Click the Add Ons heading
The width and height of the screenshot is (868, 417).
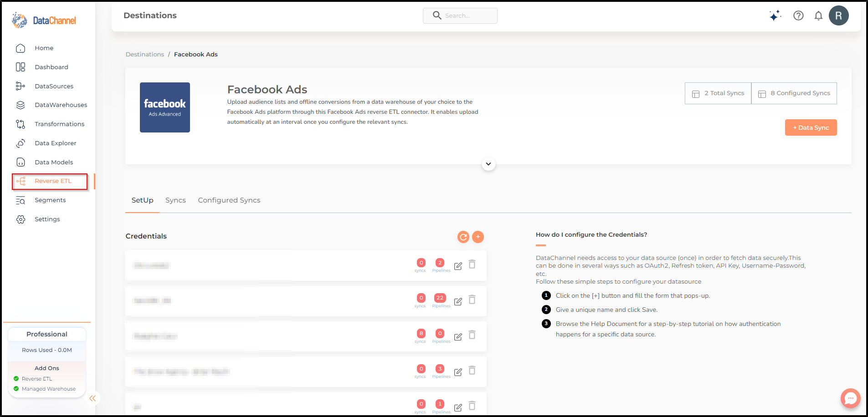[47, 368]
